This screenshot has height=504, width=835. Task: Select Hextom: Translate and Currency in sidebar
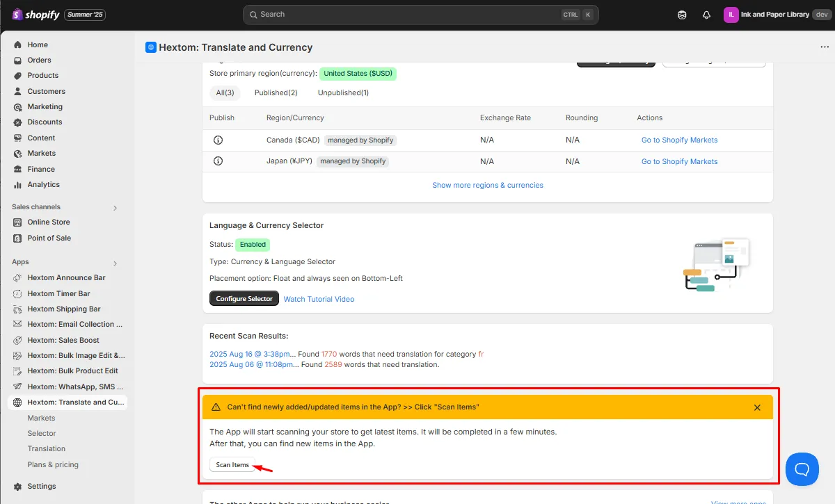click(67, 402)
